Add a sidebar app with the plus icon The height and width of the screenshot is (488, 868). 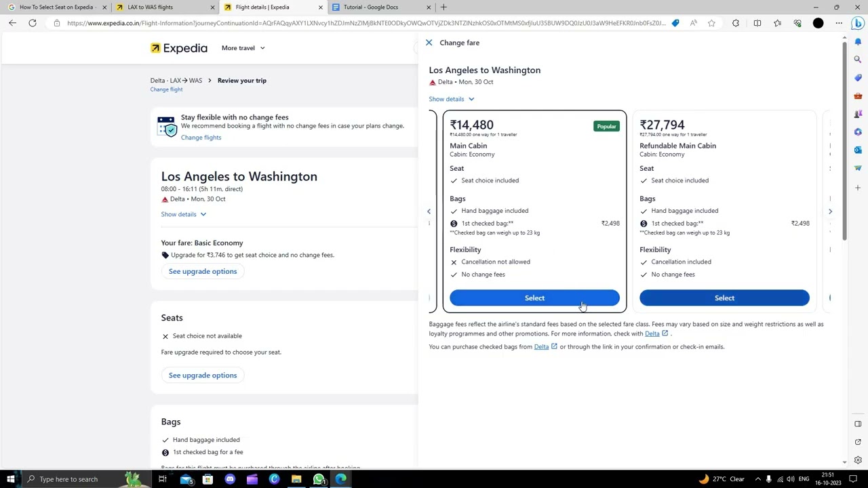pos(858,188)
